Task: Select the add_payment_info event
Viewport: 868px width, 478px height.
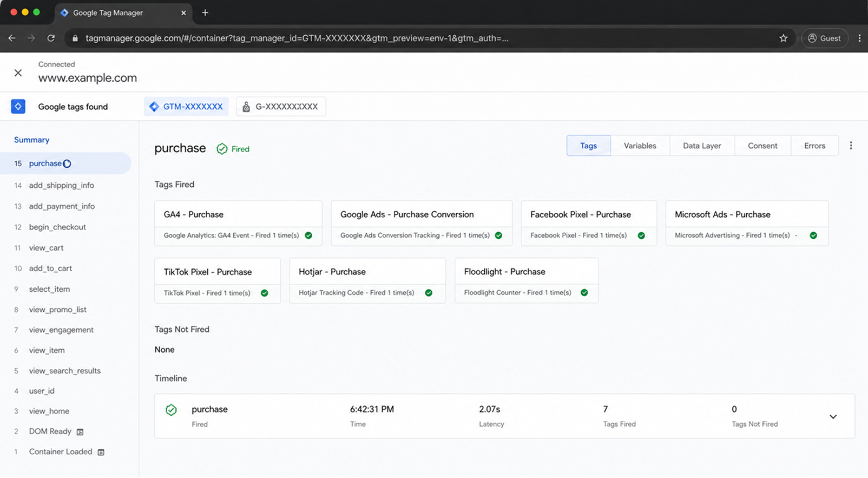Action: pos(62,206)
